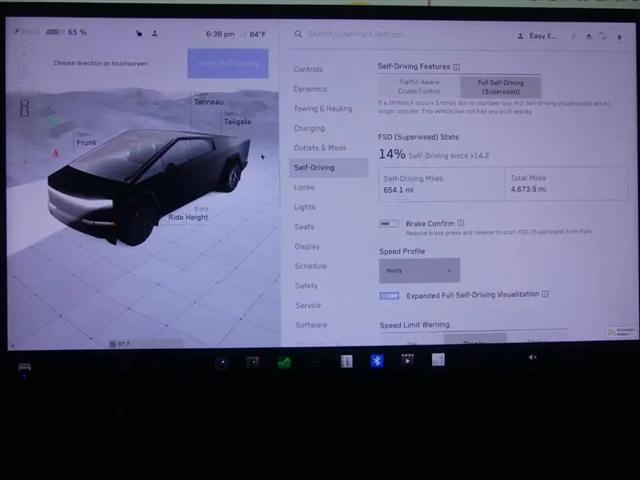Toggle Expanded Full Self-Driving Visualization

(389, 296)
